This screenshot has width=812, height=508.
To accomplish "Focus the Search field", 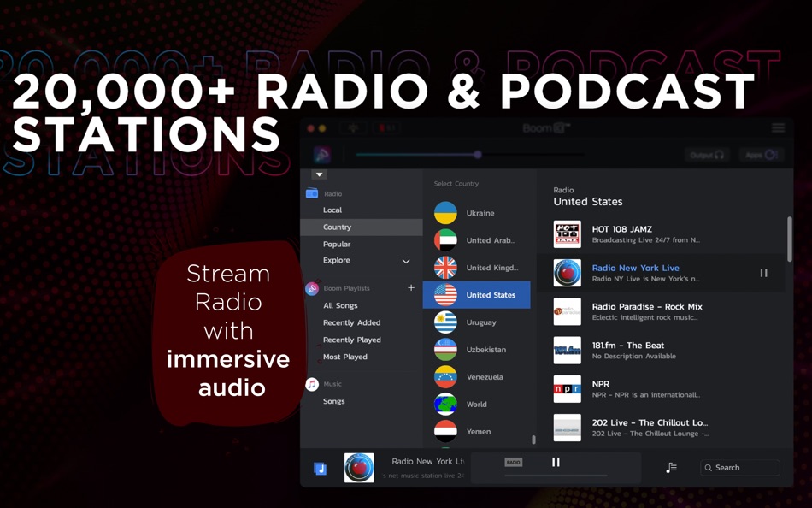I will click(x=739, y=468).
